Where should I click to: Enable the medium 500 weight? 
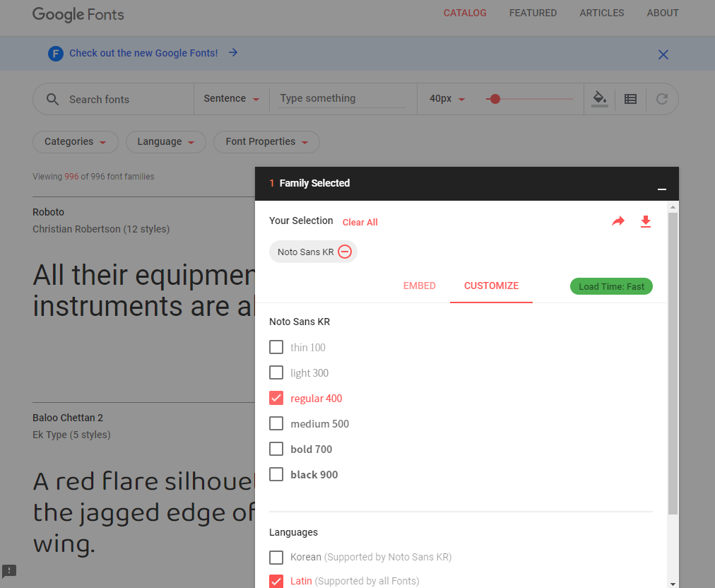click(x=276, y=424)
